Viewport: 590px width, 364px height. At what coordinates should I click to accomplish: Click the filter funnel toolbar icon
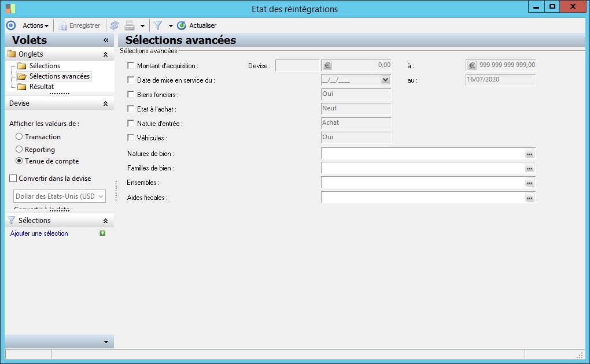[x=158, y=25]
